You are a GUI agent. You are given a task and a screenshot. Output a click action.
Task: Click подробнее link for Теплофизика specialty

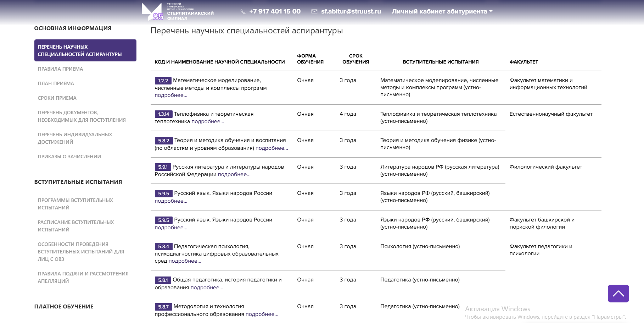tap(208, 121)
